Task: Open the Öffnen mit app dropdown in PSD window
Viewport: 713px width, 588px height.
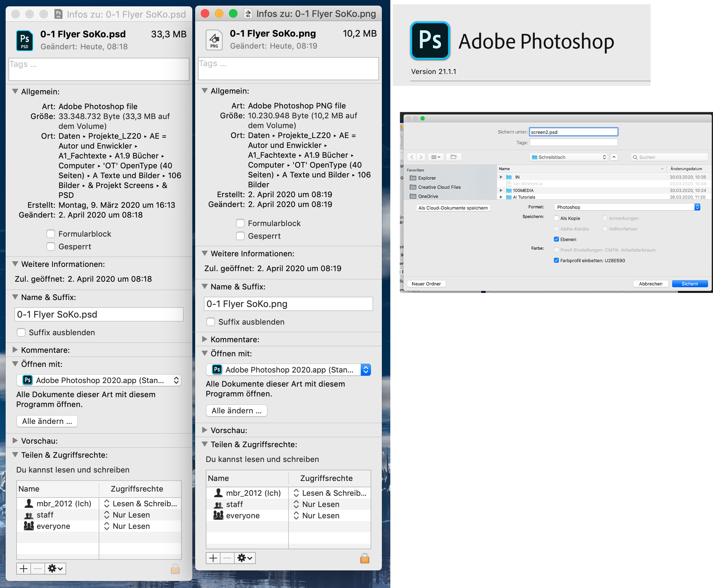Action: (99, 380)
